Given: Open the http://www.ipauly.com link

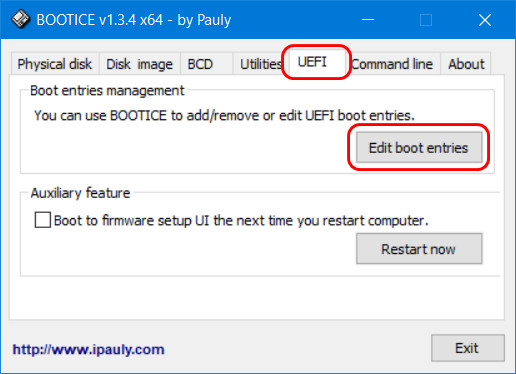Looking at the screenshot, I should pyautogui.click(x=89, y=349).
